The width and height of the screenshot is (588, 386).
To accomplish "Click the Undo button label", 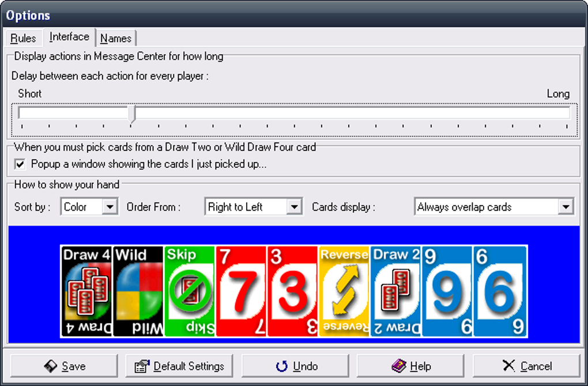I will click(x=306, y=366).
